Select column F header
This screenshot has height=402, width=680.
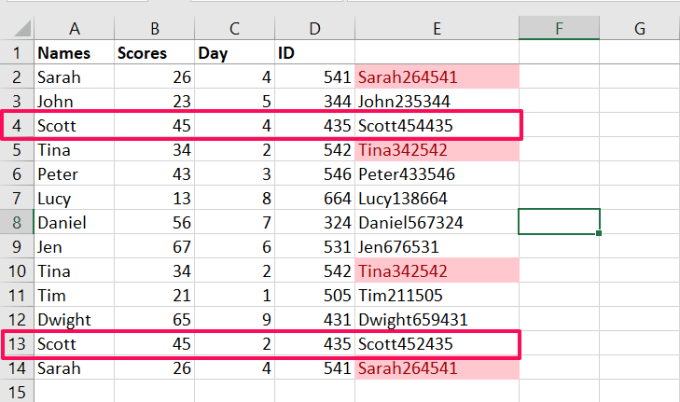coord(559,29)
